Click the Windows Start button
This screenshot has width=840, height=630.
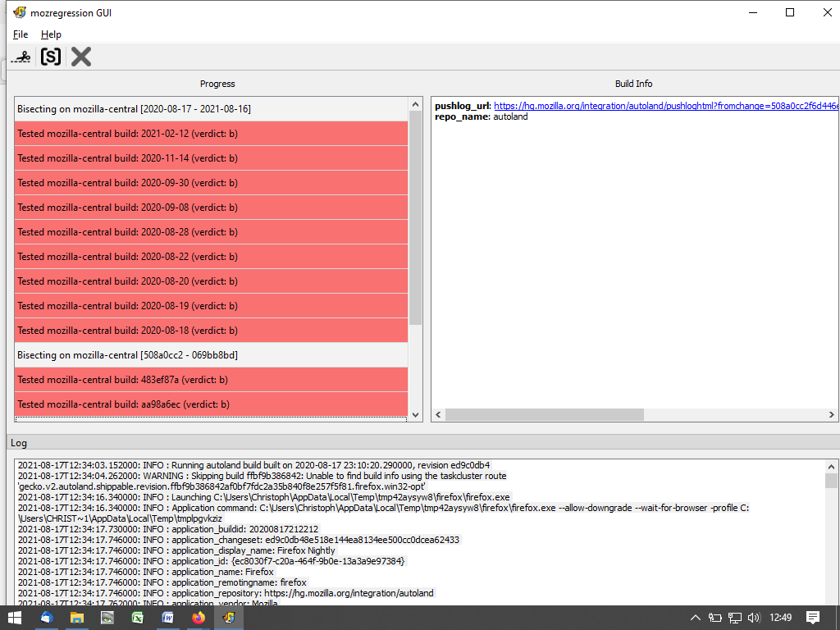coord(15,618)
